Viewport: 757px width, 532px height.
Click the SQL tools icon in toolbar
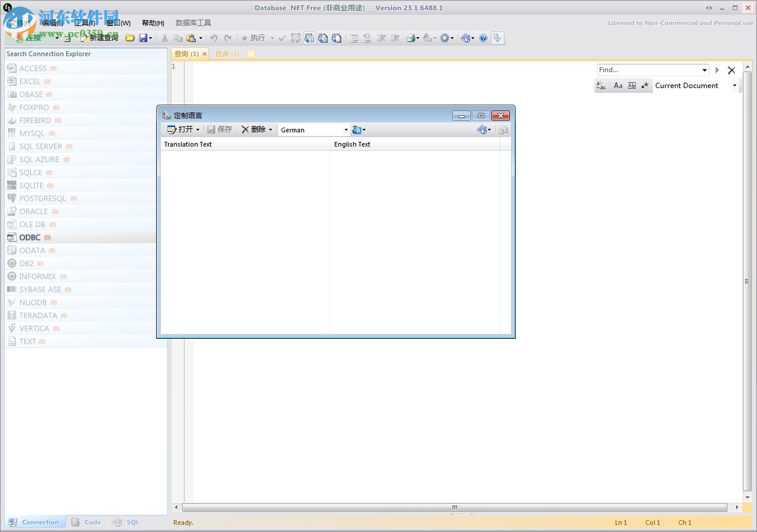tap(428, 38)
